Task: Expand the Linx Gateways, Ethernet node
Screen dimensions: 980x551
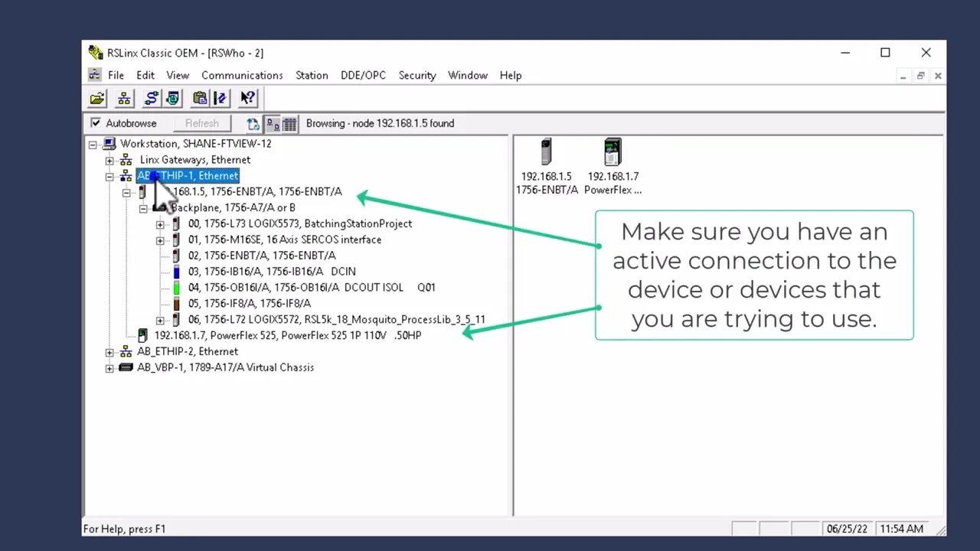Action: 109,160
